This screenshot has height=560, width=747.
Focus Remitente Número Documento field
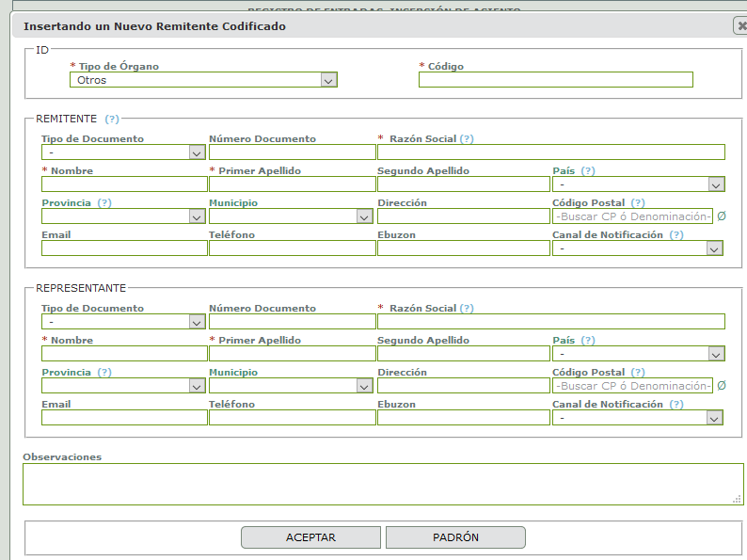point(292,152)
